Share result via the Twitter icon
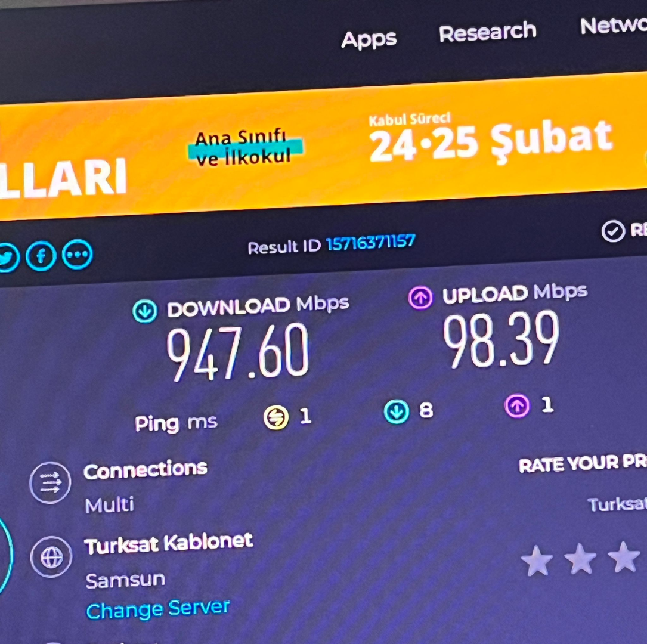The height and width of the screenshot is (644, 647). point(8,258)
